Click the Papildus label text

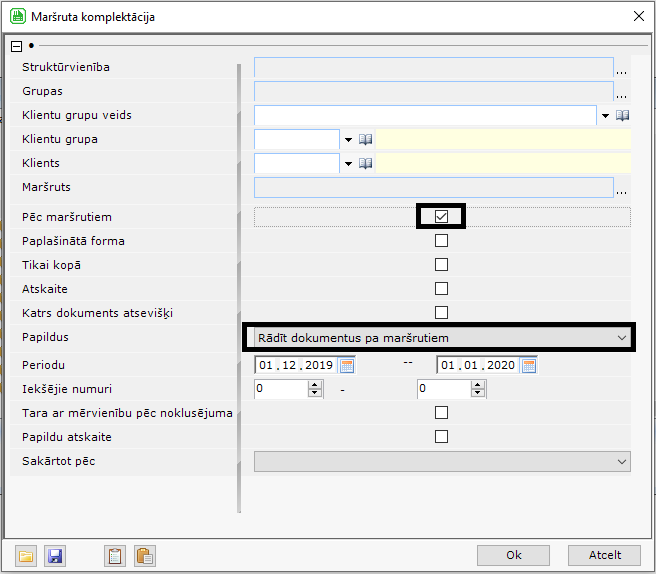[x=45, y=337]
